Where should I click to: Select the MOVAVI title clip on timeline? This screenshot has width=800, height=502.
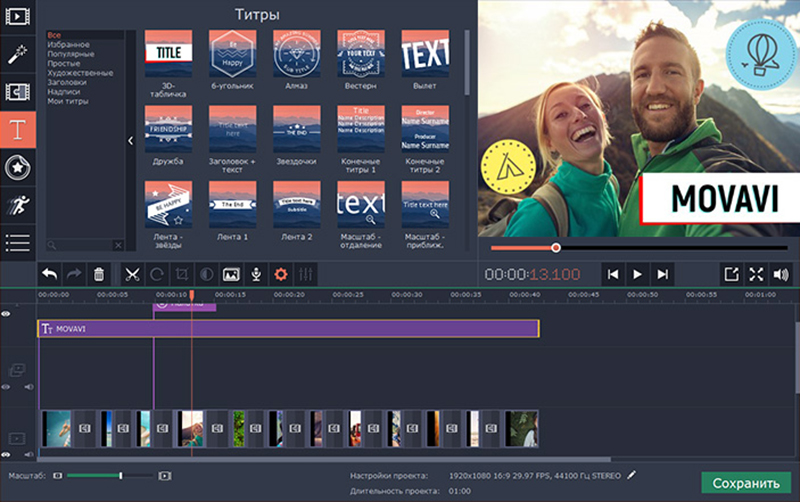click(x=288, y=329)
